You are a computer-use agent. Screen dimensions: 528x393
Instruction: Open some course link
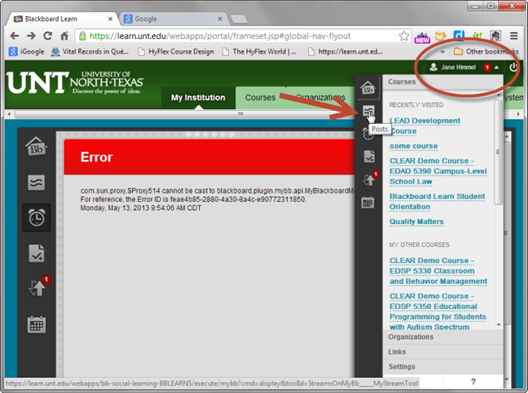pos(414,146)
